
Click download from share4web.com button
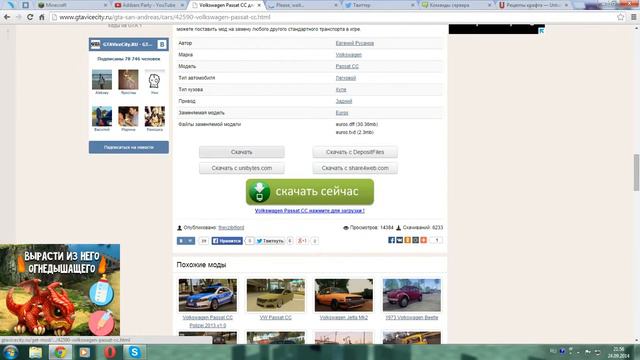coord(355,168)
